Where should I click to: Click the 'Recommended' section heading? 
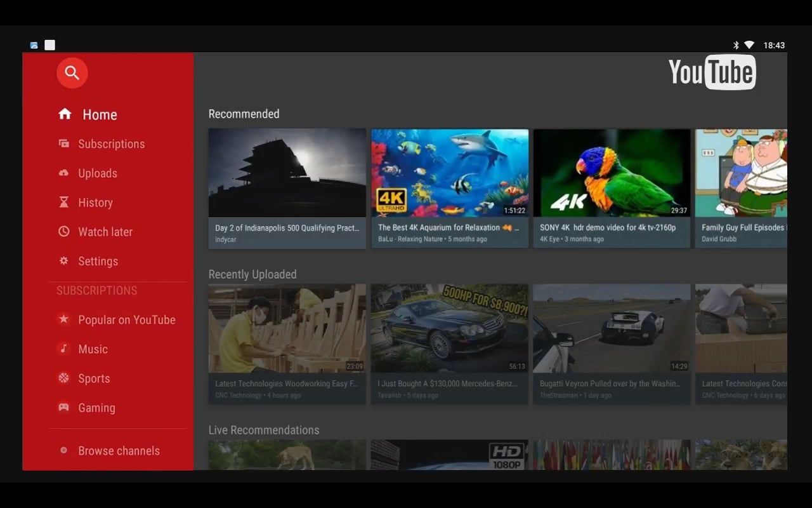(244, 114)
